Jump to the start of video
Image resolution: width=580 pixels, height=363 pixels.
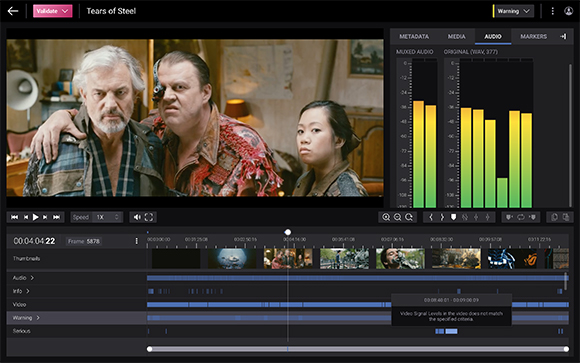14,217
